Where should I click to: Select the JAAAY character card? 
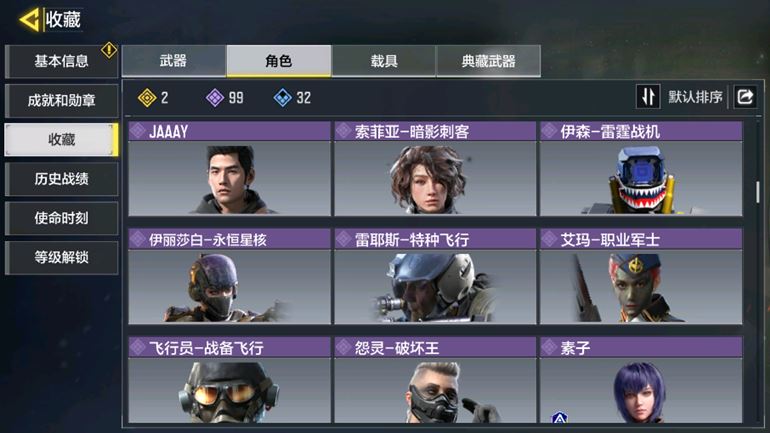pos(229,169)
